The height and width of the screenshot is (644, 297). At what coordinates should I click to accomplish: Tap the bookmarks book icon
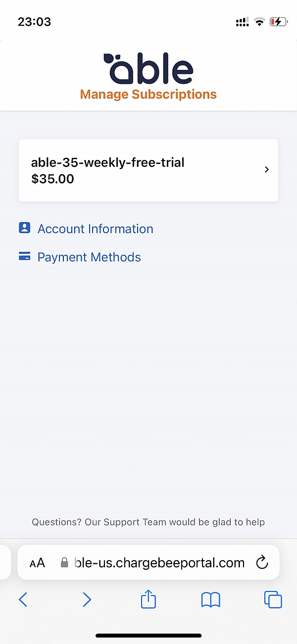pos(210,599)
